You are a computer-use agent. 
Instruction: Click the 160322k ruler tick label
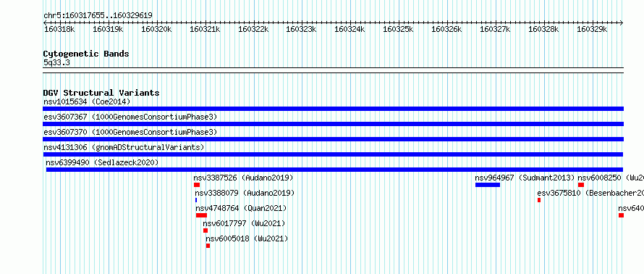coord(253,29)
